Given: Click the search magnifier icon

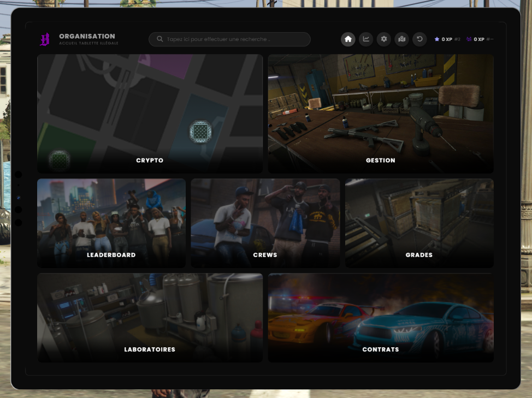Looking at the screenshot, I should click(160, 39).
